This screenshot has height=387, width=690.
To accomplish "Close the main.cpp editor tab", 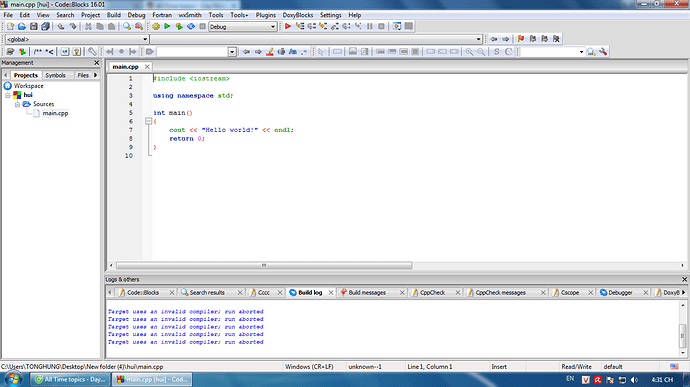I will (x=147, y=67).
